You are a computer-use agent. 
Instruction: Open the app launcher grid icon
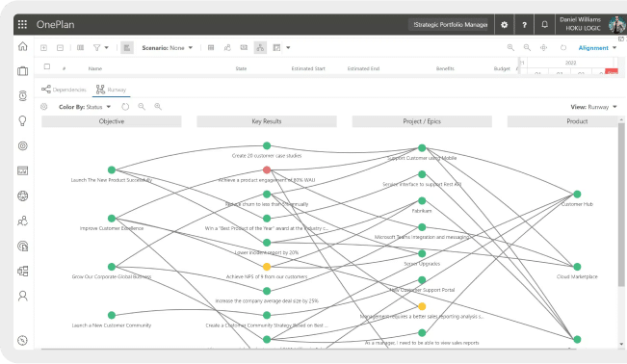pyautogui.click(x=22, y=24)
